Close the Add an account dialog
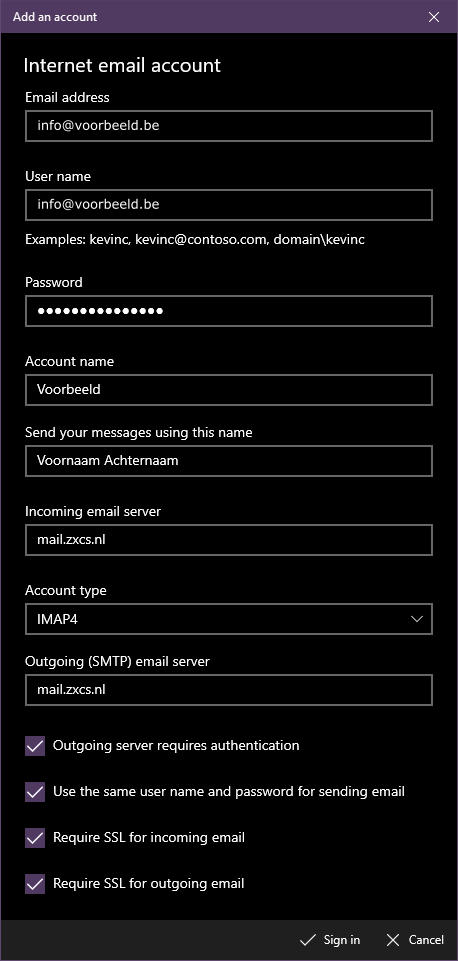Viewport: 458px width, 961px height. (433, 17)
